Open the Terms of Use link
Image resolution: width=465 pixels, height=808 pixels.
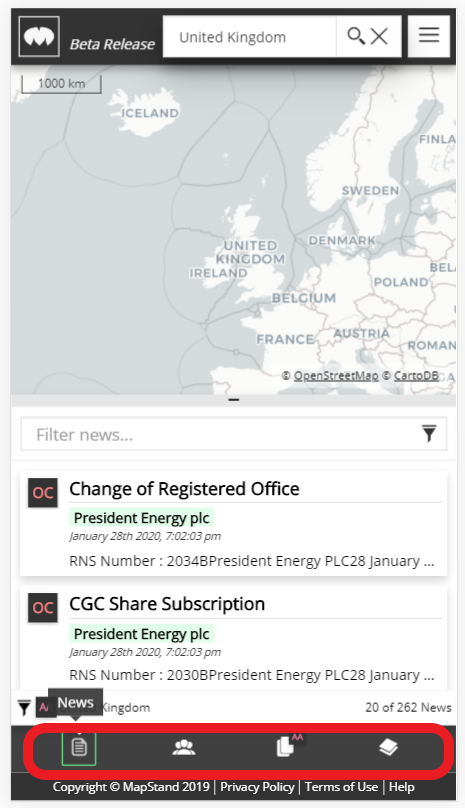point(341,787)
